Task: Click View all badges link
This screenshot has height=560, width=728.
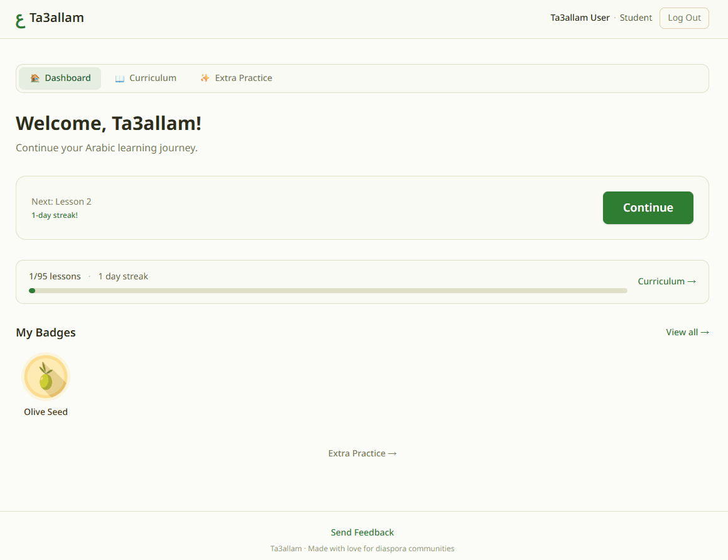Action: [687, 332]
